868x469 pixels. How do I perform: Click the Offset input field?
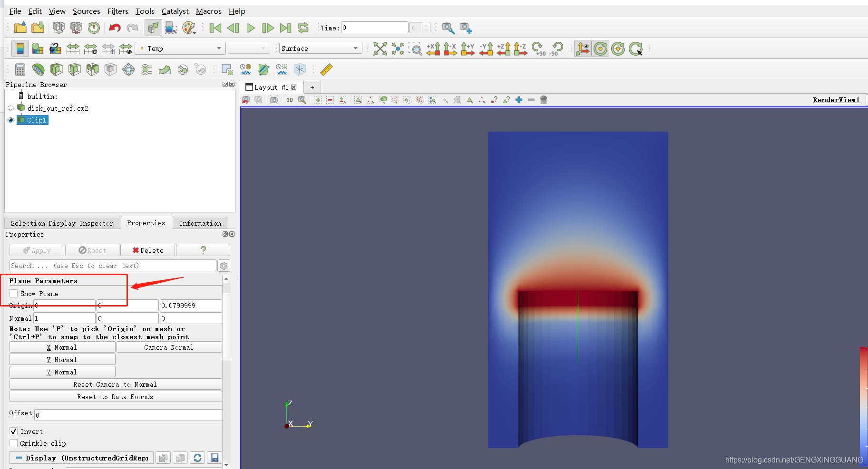128,415
